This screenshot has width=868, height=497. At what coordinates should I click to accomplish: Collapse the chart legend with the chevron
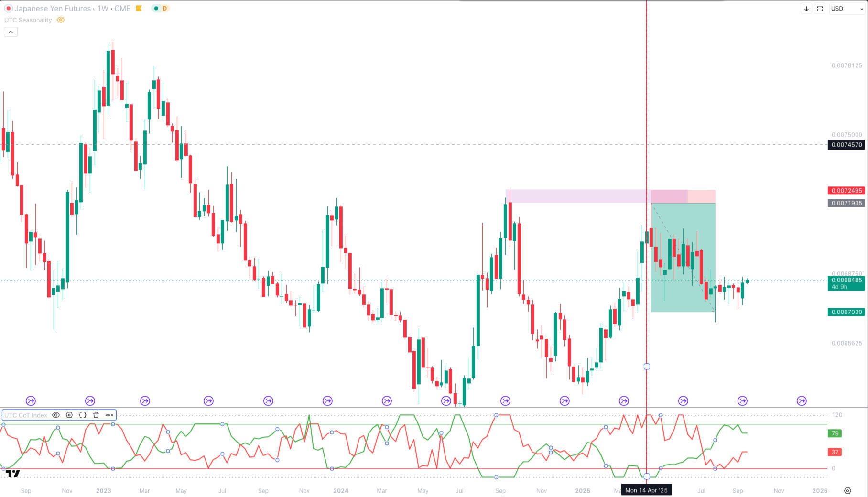coord(10,32)
